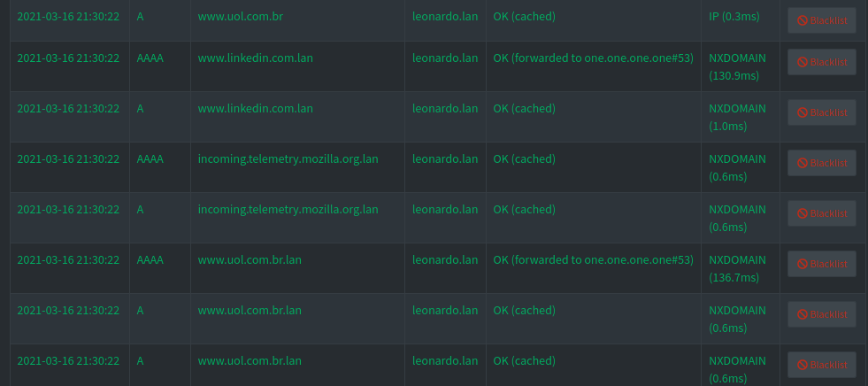Blacklist the A-type incoming.telemetry.mozilla.org.lan query
Image resolution: width=868 pixels, height=386 pixels.
coord(821,213)
